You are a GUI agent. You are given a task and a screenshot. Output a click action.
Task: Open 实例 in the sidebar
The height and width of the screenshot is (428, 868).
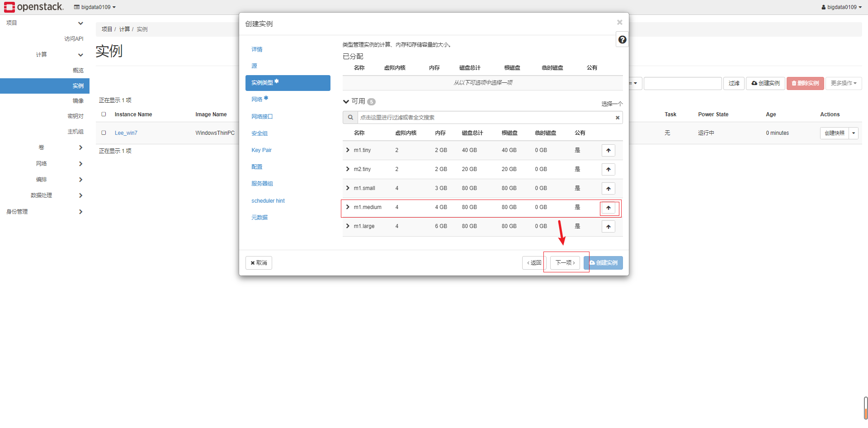point(45,86)
